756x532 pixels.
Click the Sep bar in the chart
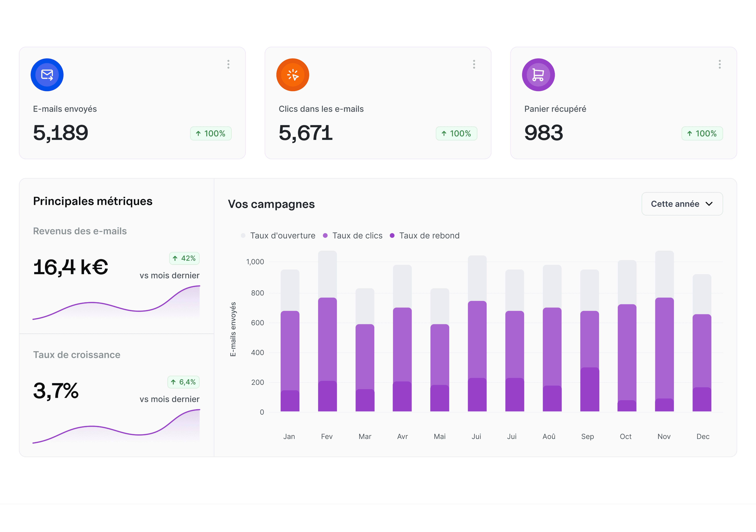point(589,341)
